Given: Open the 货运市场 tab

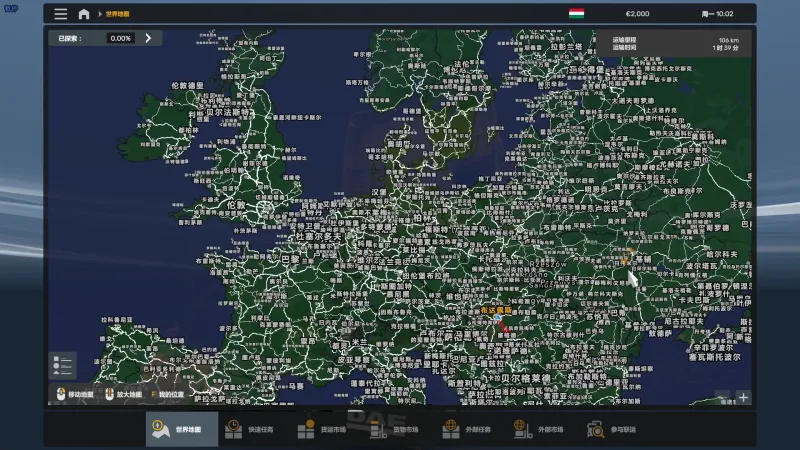Looking at the screenshot, I should coord(327,429).
